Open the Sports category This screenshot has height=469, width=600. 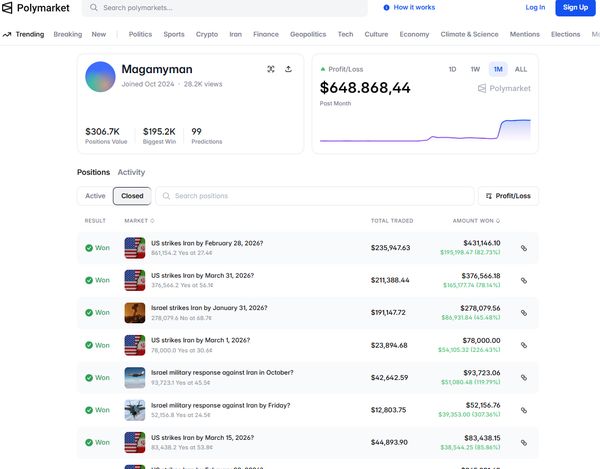(x=174, y=34)
